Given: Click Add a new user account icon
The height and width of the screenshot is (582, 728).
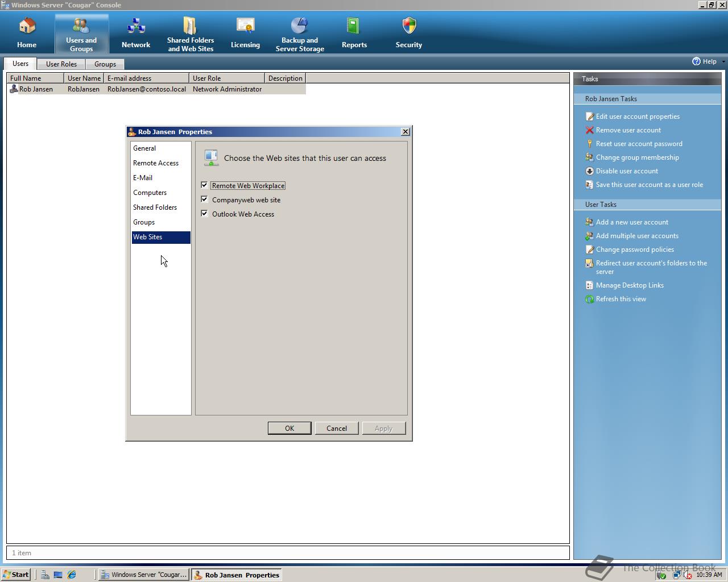Looking at the screenshot, I should coord(590,222).
